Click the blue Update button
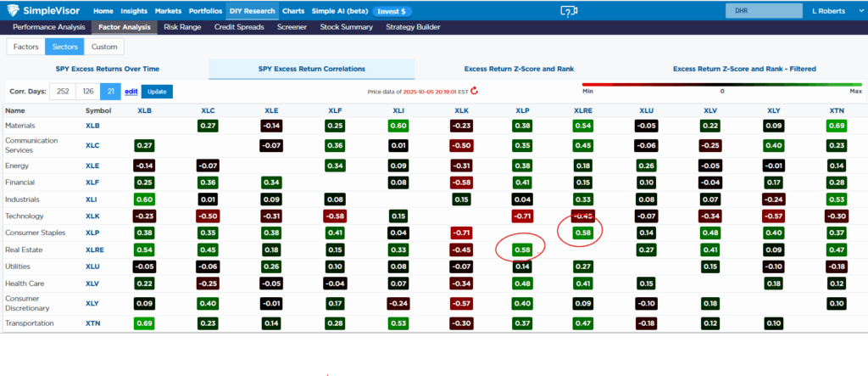Image resolution: width=868 pixels, height=376 pixels. point(157,92)
